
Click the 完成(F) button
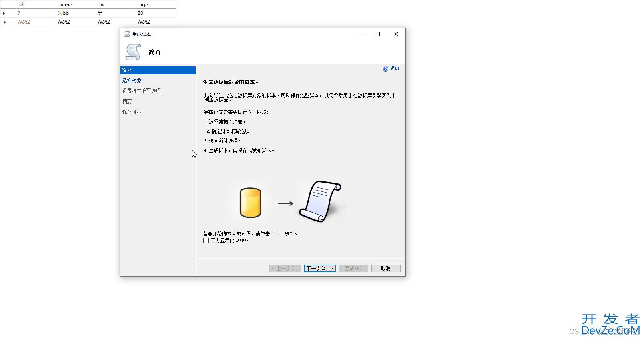click(353, 268)
